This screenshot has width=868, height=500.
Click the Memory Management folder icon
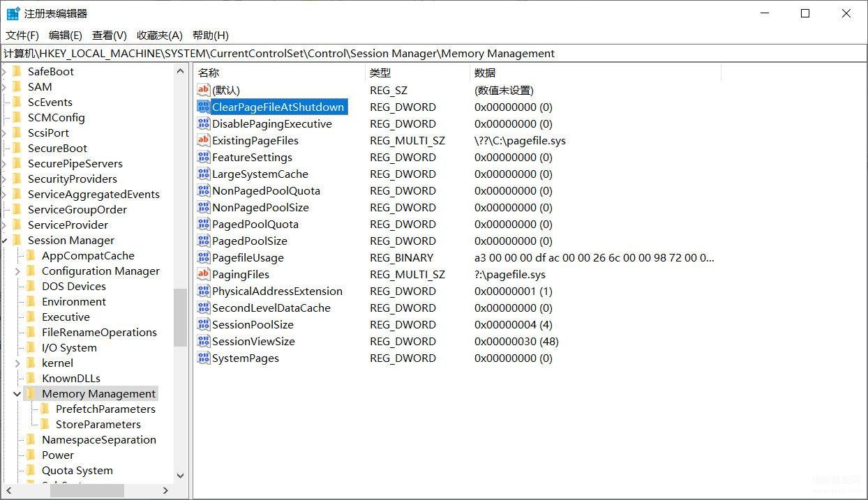click(31, 393)
